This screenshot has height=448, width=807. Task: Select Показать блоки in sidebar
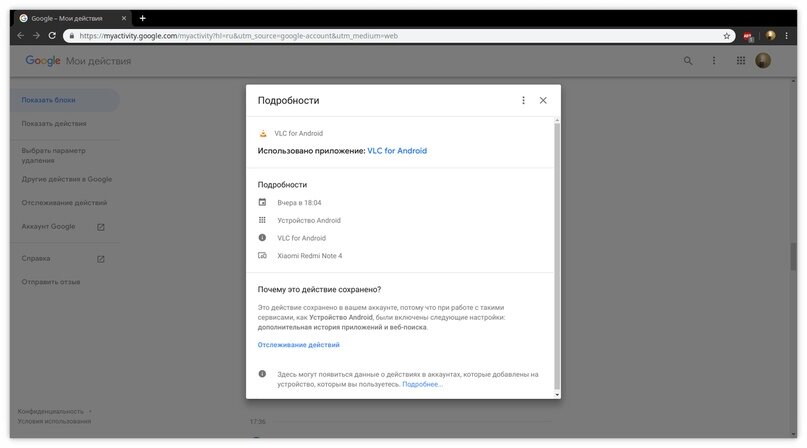(64, 100)
